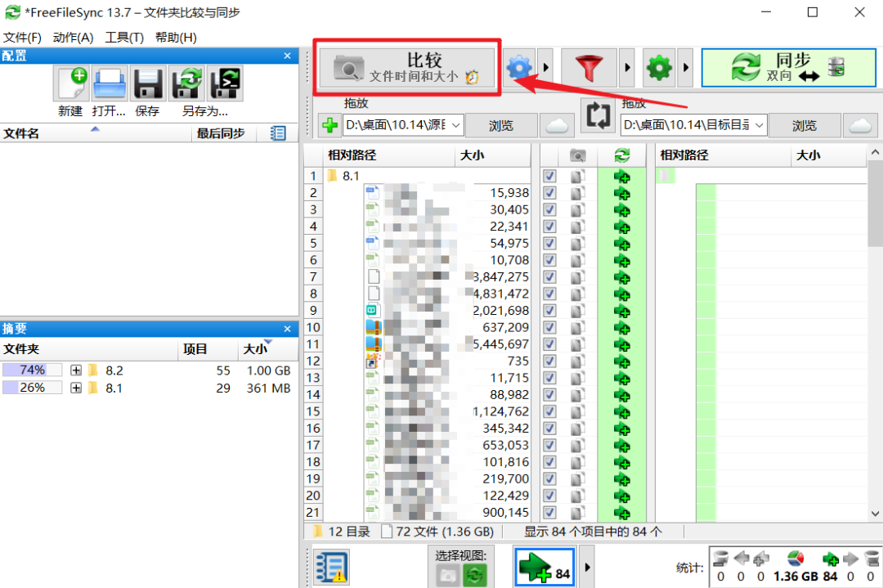Screen dimensions: 883x588
Task: Click Save as batch job icon
Action: (226, 83)
